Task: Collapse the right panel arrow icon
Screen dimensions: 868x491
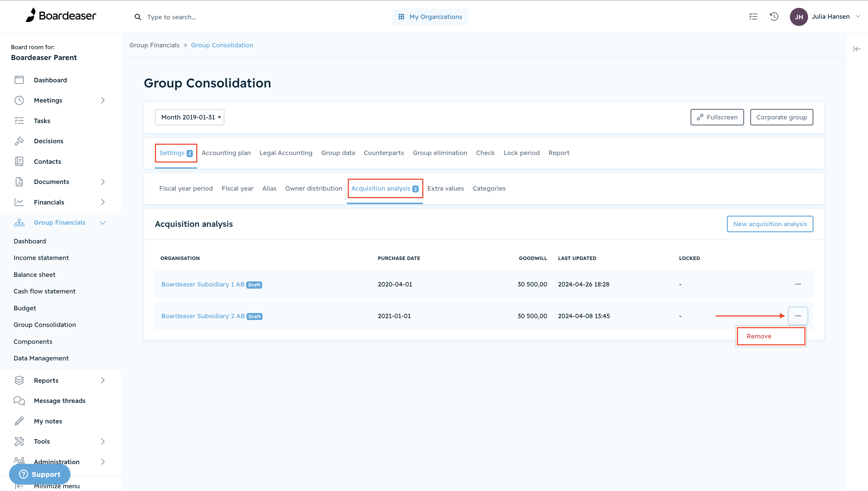Action: (x=857, y=49)
